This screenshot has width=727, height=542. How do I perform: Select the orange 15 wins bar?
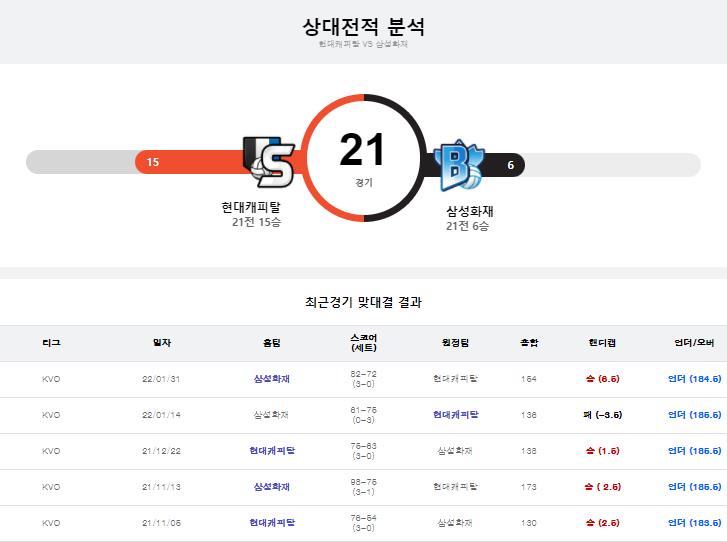tap(191, 162)
